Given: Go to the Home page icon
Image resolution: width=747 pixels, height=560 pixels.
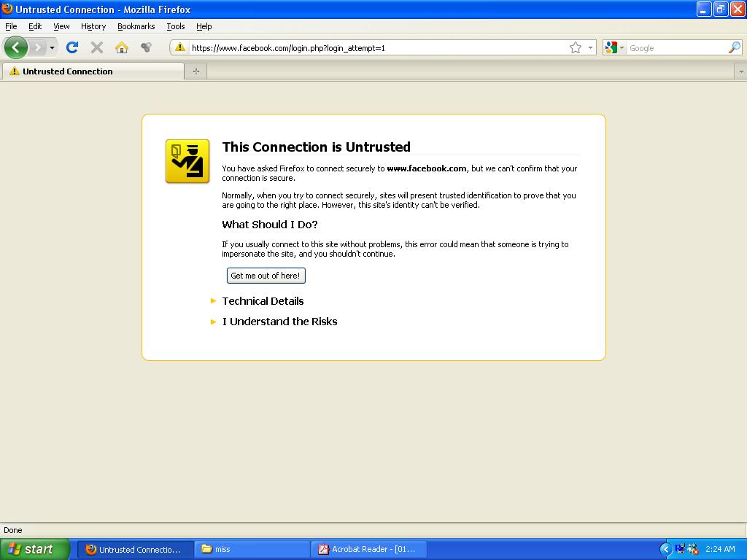Looking at the screenshot, I should point(122,47).
